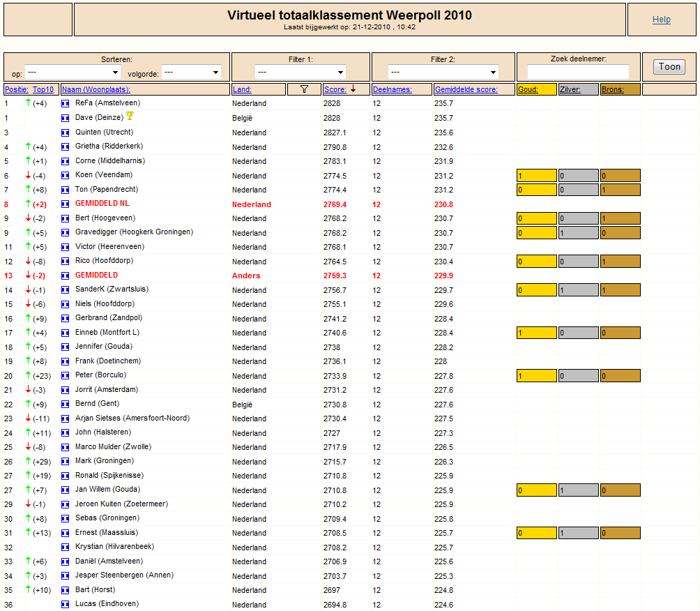The height and width of the screenshot is (611, 700).
Task: Expand the Filter 2 dropdown
Action: (x=443, y=72)
